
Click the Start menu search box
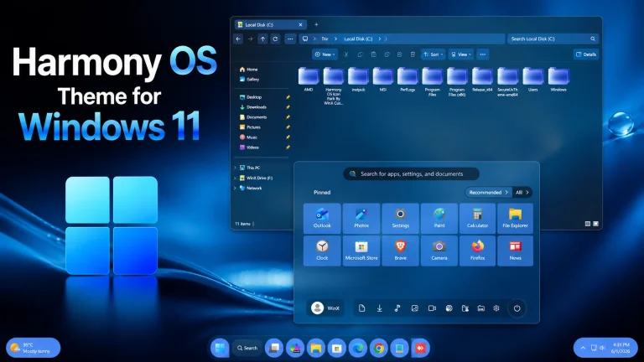411,174
